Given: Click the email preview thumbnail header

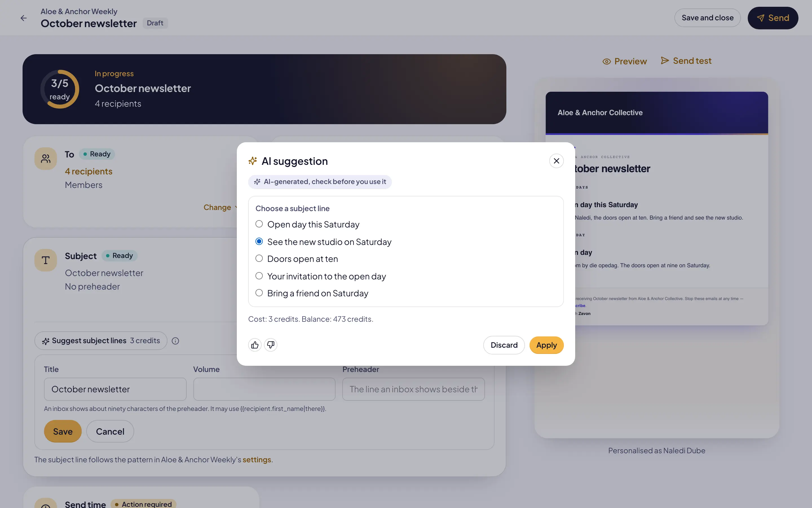Looking at the screenshot, I should click(x=657, y=113).
